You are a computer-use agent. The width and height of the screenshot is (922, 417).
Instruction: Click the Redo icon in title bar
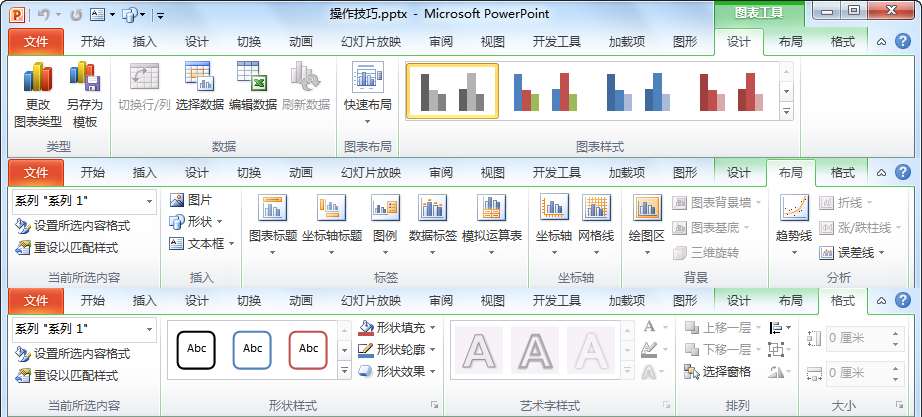tap(76, 15)
